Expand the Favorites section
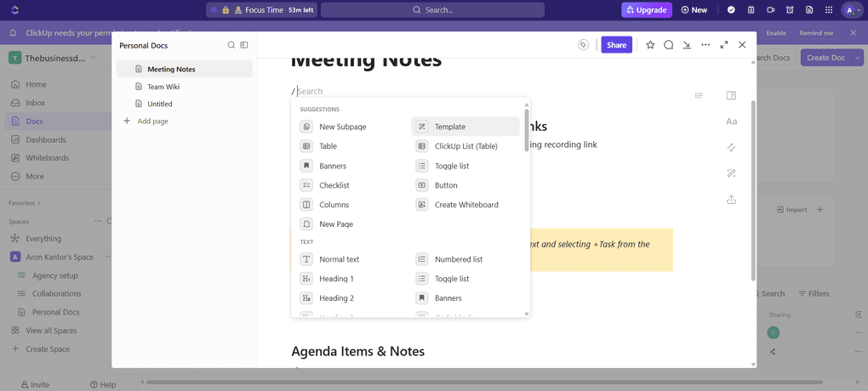Screen dimensions: 868x391 [x=25, y=203]
